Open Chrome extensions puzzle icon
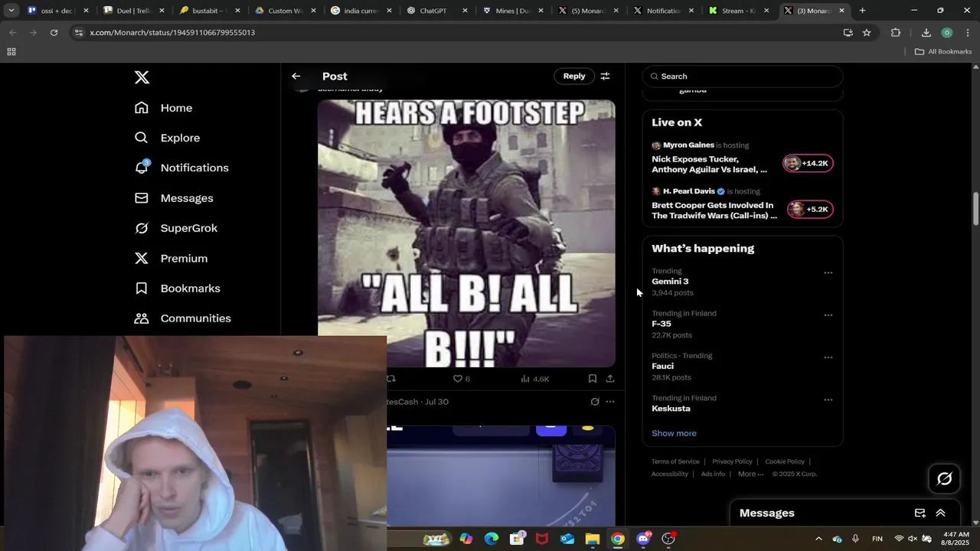980x551 pixels. pyautogui.click(x=896, y=33)
